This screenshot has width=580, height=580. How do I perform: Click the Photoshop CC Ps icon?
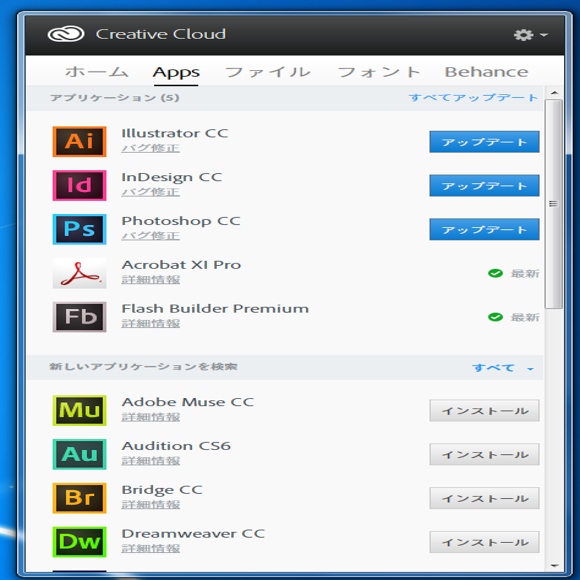[x=80, y=229]
